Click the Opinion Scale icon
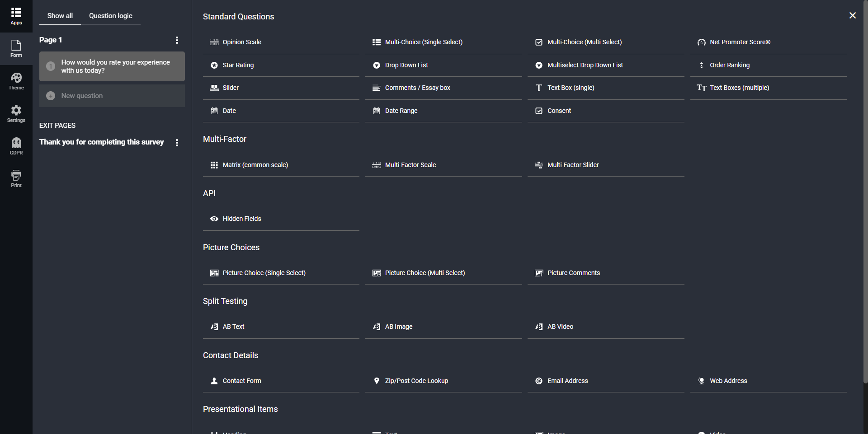Viewport: 868px width, 434px height. click(214, 42)
